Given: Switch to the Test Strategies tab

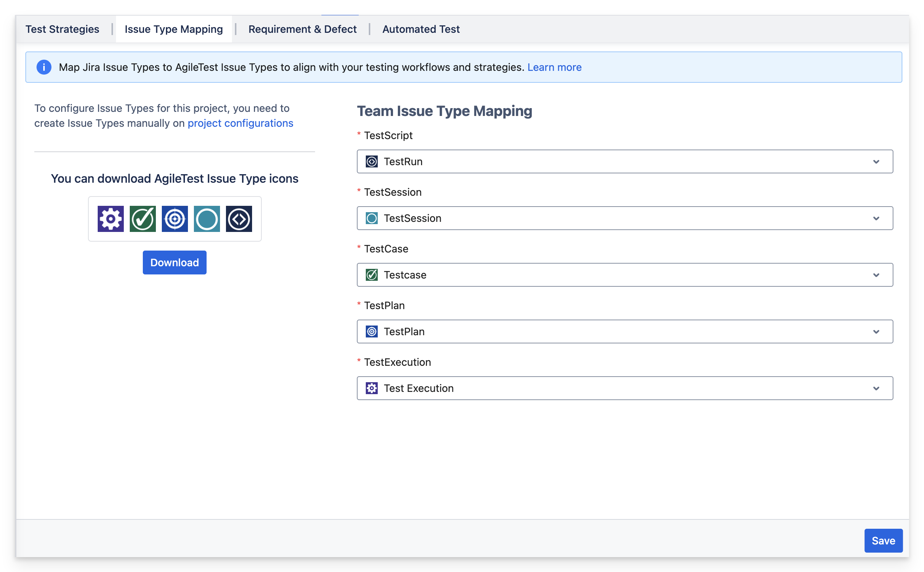Looking at the screenshot, I should click(x=62, y=29).
